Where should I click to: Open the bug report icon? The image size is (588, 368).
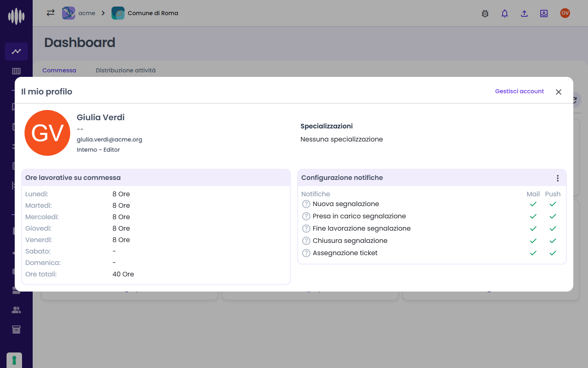coord(485,13)
